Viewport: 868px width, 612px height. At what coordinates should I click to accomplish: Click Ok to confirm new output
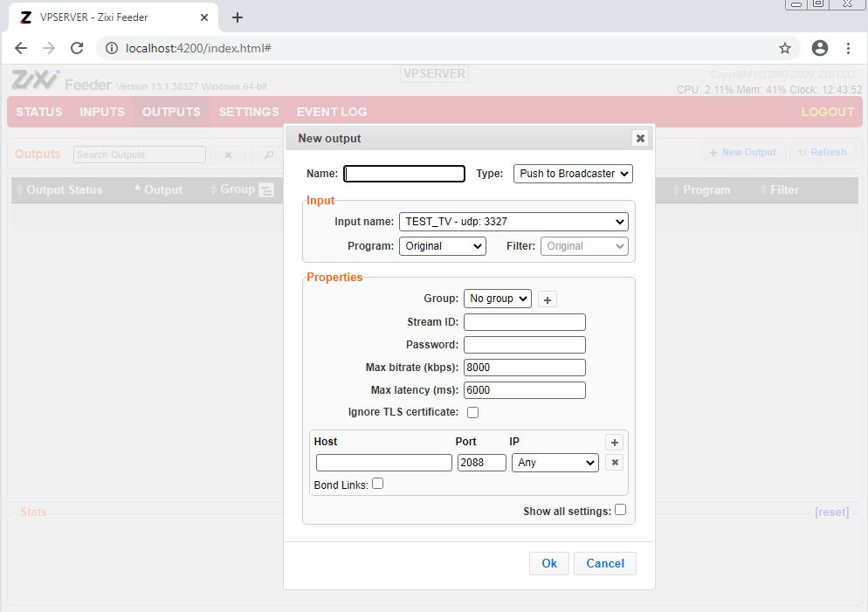pyautogui.click(x=548, y=563)
